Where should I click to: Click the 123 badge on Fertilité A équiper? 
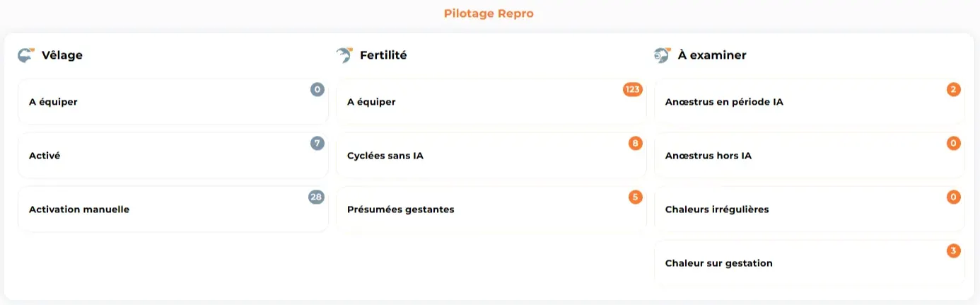click(632, 90)
